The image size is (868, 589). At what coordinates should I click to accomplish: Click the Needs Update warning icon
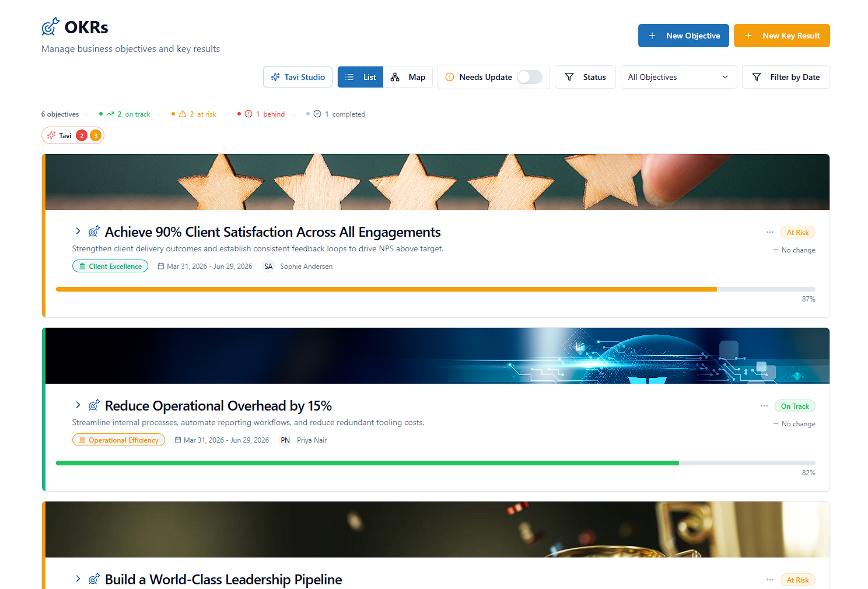[x=450, y=77]
